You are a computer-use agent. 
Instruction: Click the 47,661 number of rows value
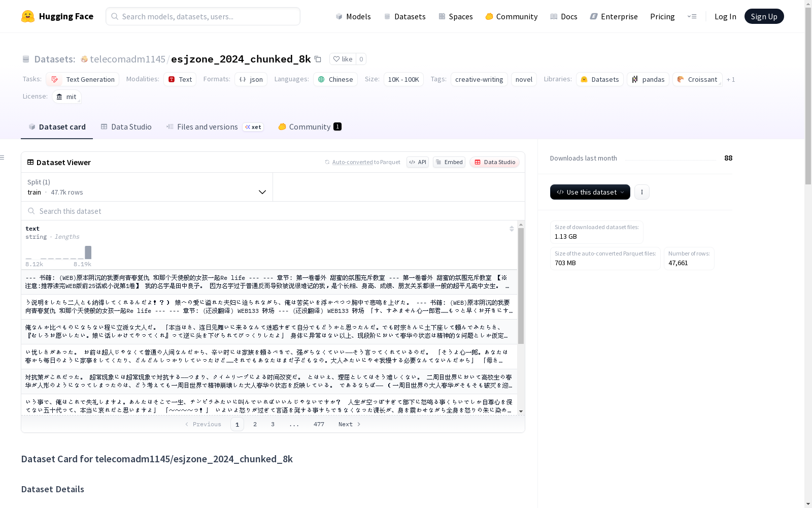[678, 263]
